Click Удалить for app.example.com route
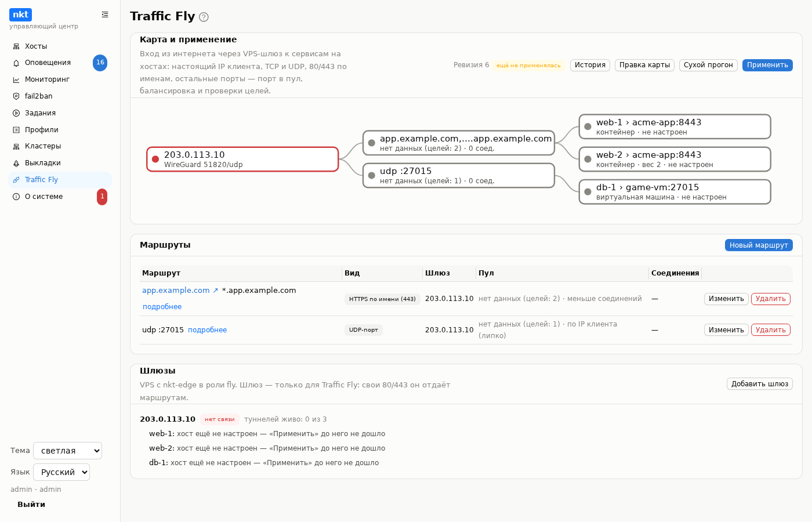Viewport: 812px width, 522px height. (771, 299)
